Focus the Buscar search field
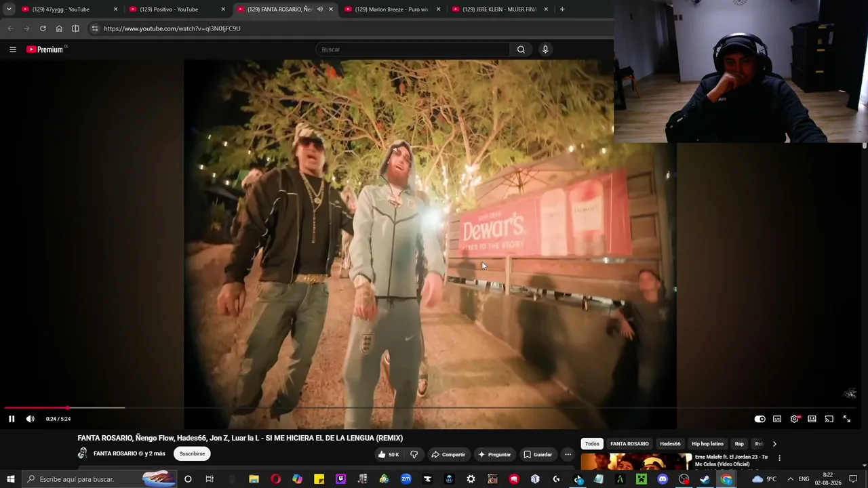Screen dimensions: 868x488 tap(412, 49)
